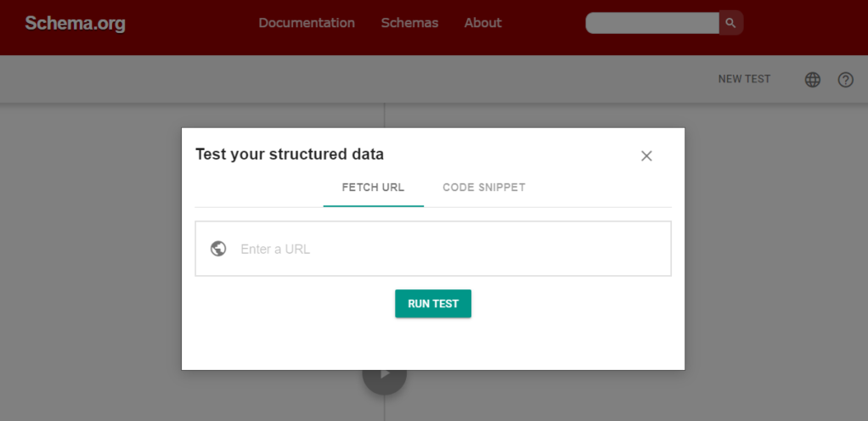The image size is (868, 421).
Task: Open the Documentation menu item
Action: pyautogui.click(x=307, y=23)
